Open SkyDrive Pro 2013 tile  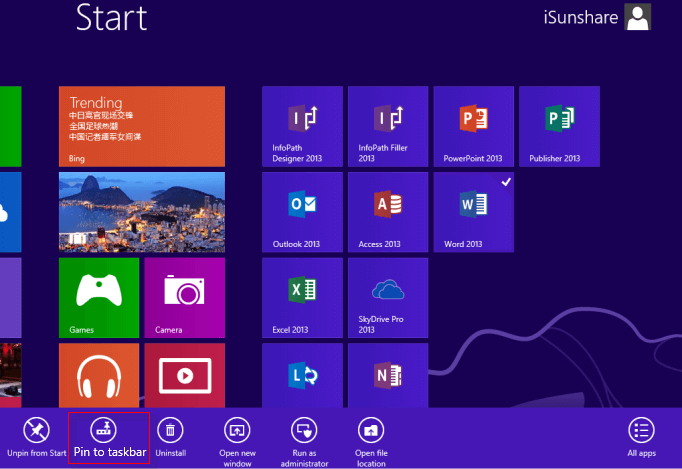point(387,297)
